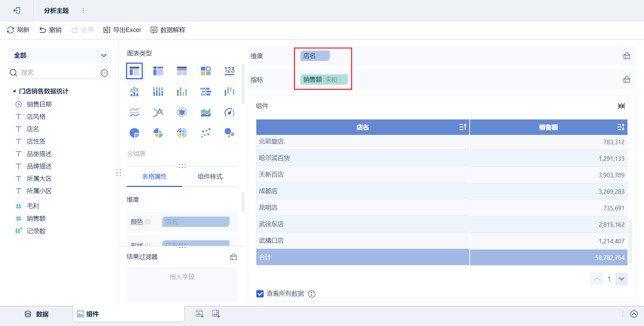Click the 刷新 refresh button

click(18, 30)
